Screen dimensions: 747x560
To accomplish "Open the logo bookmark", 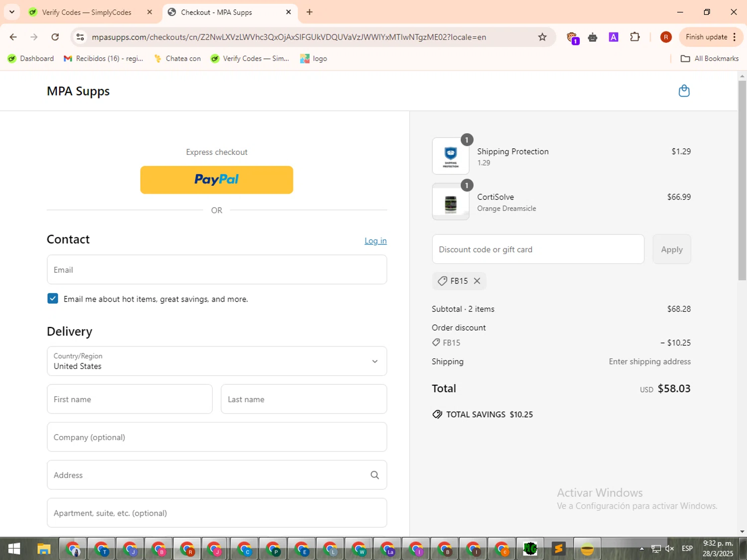I will click(x=314, y=58).
